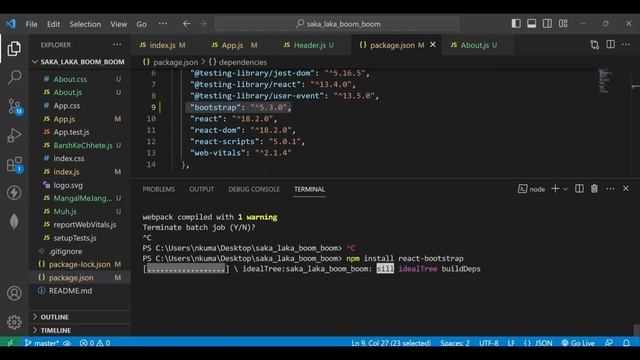Toggle the secondary side bar layout icon

[x=547, y=24]
